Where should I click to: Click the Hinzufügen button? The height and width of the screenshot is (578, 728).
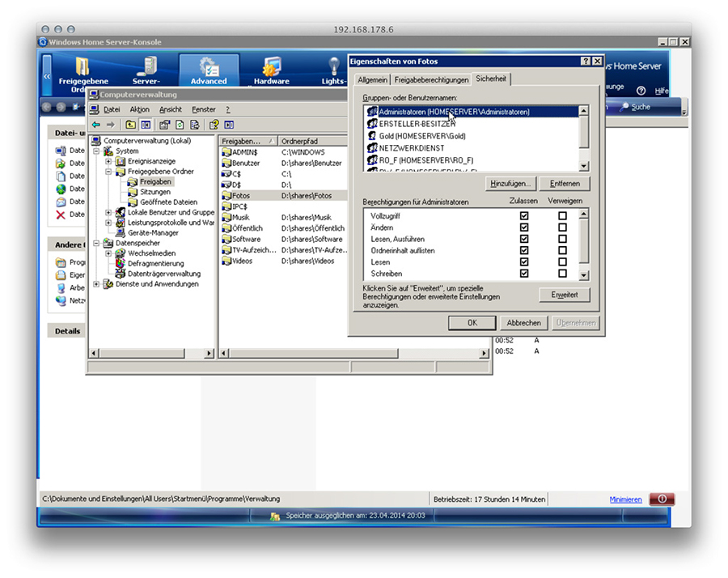pos(510,184)
